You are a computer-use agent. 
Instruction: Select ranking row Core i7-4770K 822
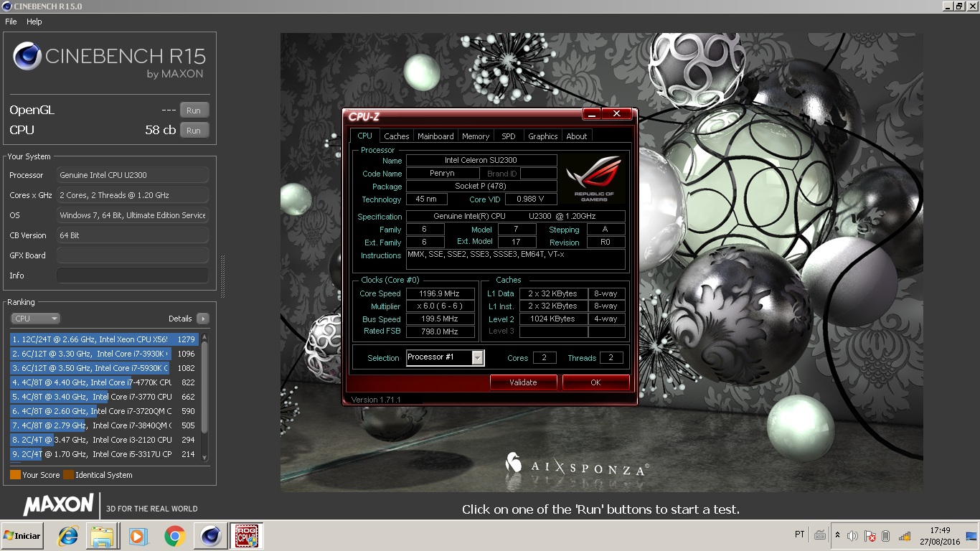[104, 382]
